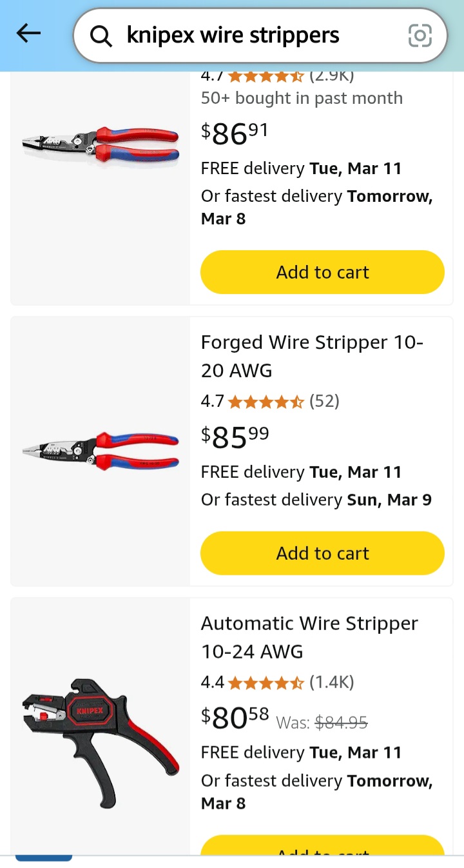Tap the 50+ bought in past month text
The image size is (464, 868).
[302, 98]
